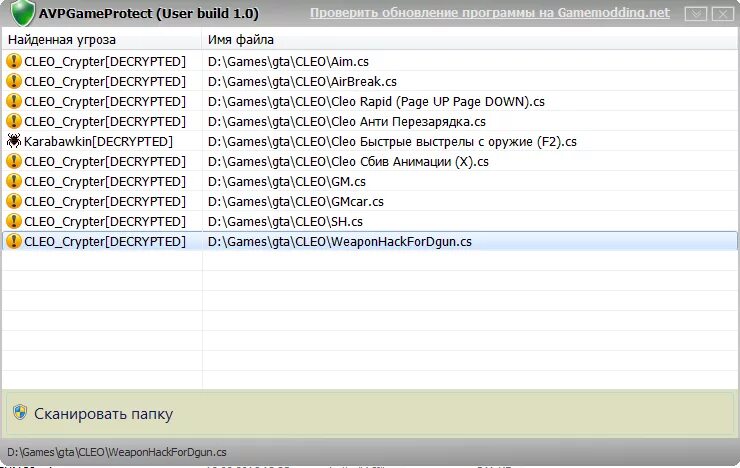
Task: Click file path D:\Games\gta\CLEO\Aim.cs
Action: [288, 61]
